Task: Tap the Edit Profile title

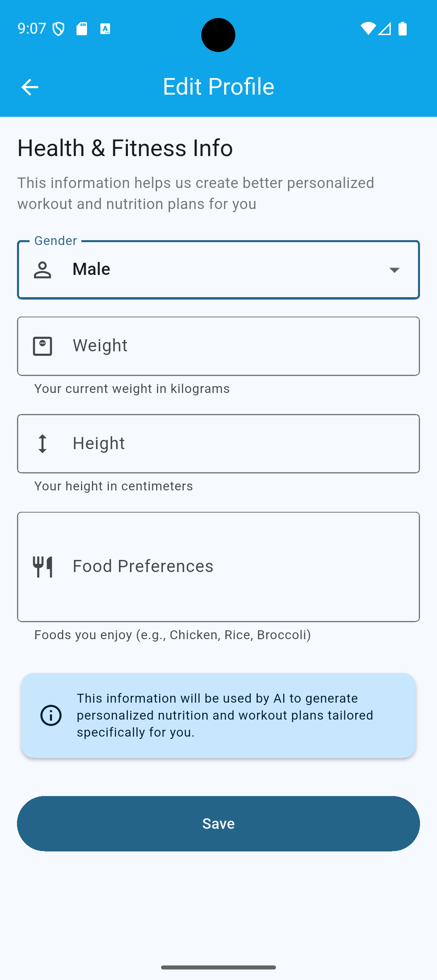Action: tap(218, 87)
